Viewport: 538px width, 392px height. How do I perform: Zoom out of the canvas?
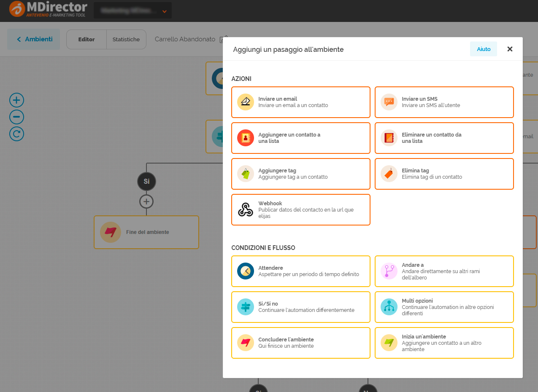pyautogui.click(x=17, y=117)
